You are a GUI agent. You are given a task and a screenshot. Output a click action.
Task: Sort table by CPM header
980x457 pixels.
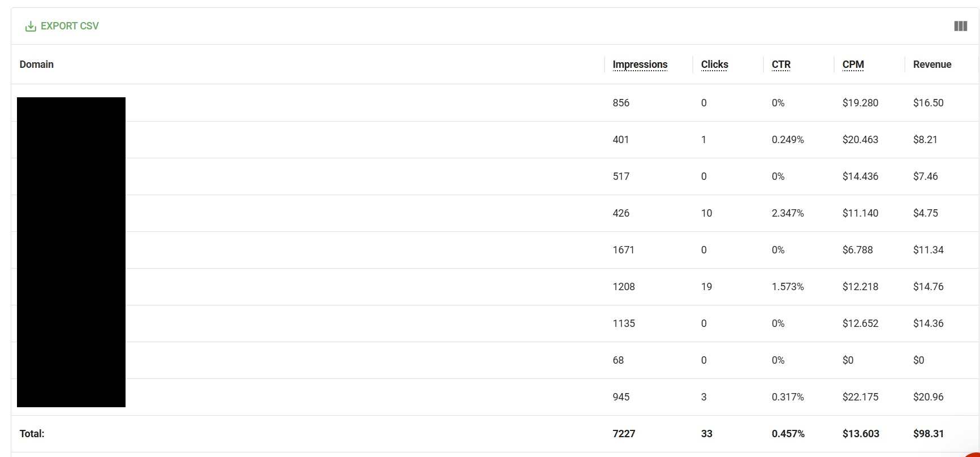click(x=853, y=64)
